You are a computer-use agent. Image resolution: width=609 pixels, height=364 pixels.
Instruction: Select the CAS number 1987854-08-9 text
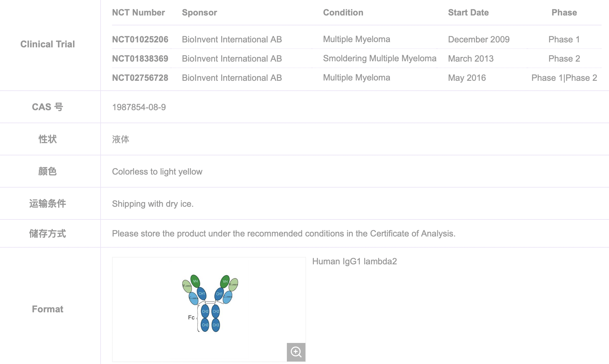pos(139,107)
